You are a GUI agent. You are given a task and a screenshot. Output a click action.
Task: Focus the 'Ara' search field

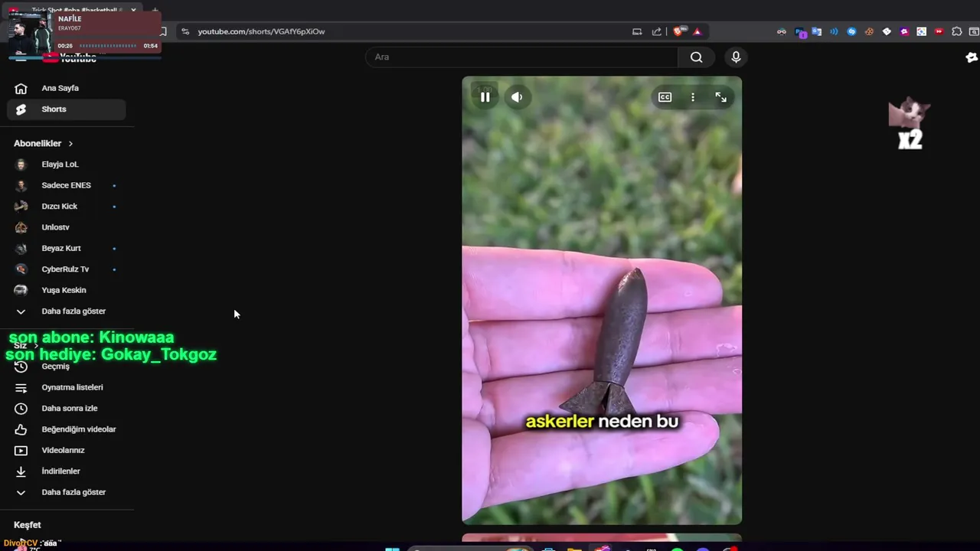coord(521,57)
